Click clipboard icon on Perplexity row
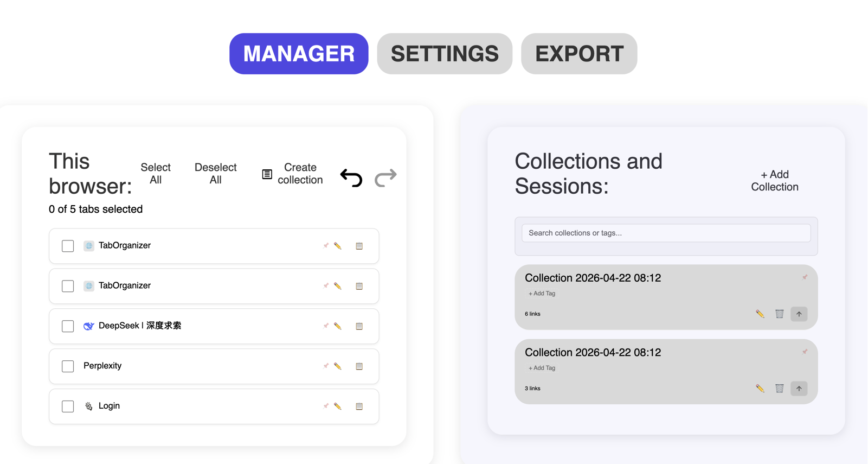Screen dimensions: 868x464 359,366
